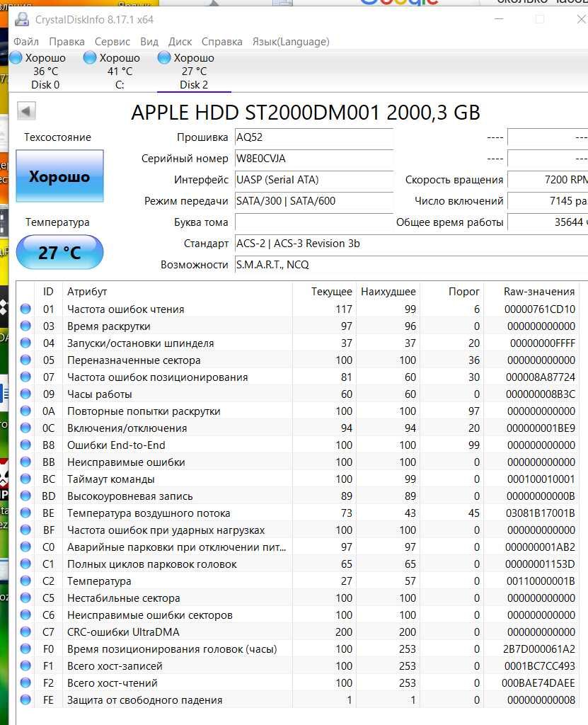Click the Число включений value 7145
This screenshot has height=725, width=588.
[x=548, y=201]
